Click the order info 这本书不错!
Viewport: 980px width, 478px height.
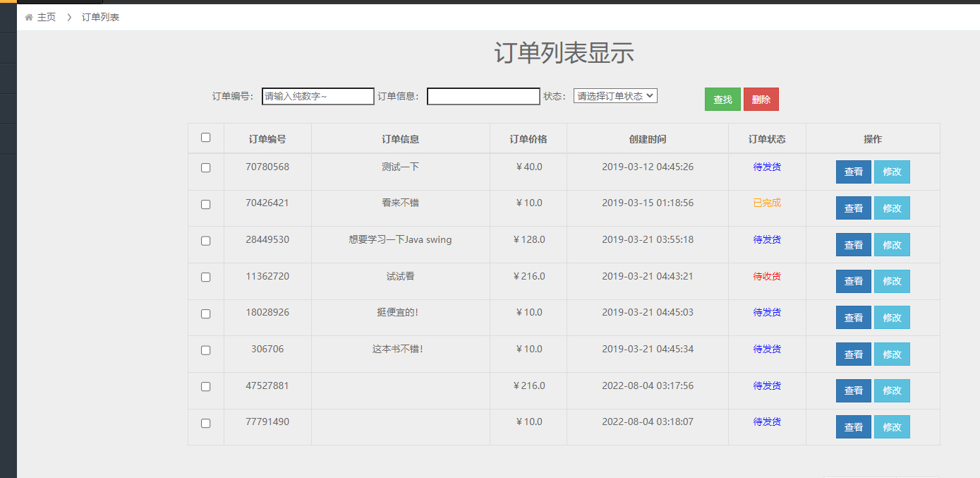pos(398,349)
